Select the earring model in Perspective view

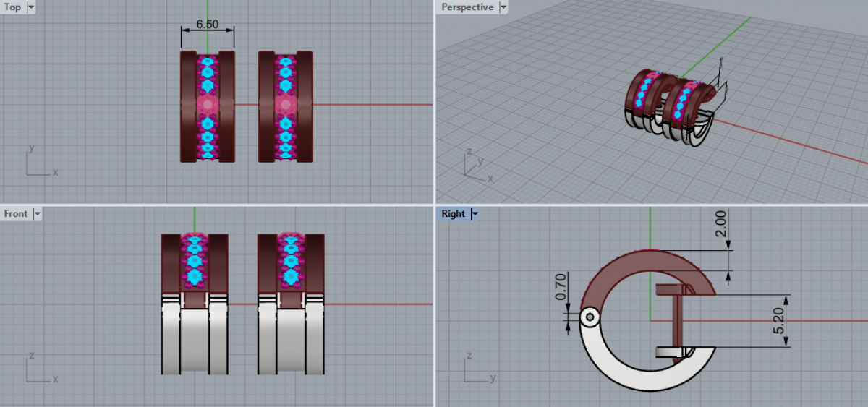[669, 108]
